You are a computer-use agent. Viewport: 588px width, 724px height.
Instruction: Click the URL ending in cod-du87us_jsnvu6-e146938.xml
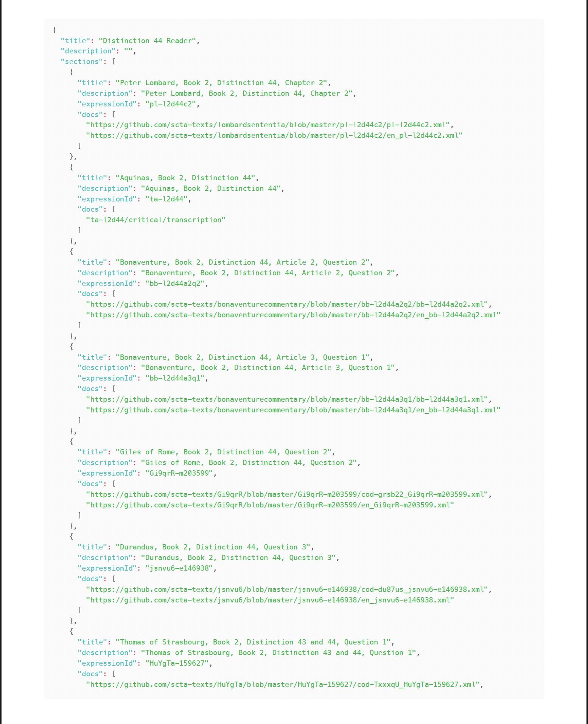287,590
